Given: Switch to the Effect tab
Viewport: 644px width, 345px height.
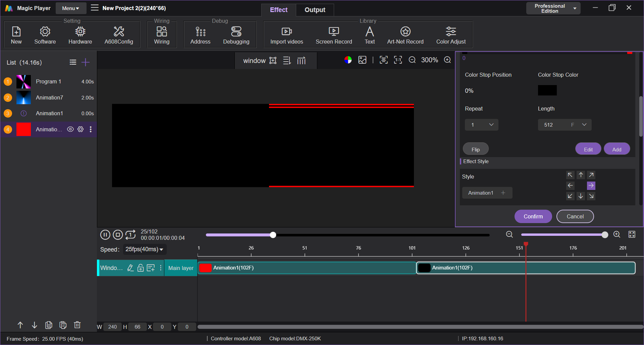Looking at the screenshot, I should (x=279, y=10).
